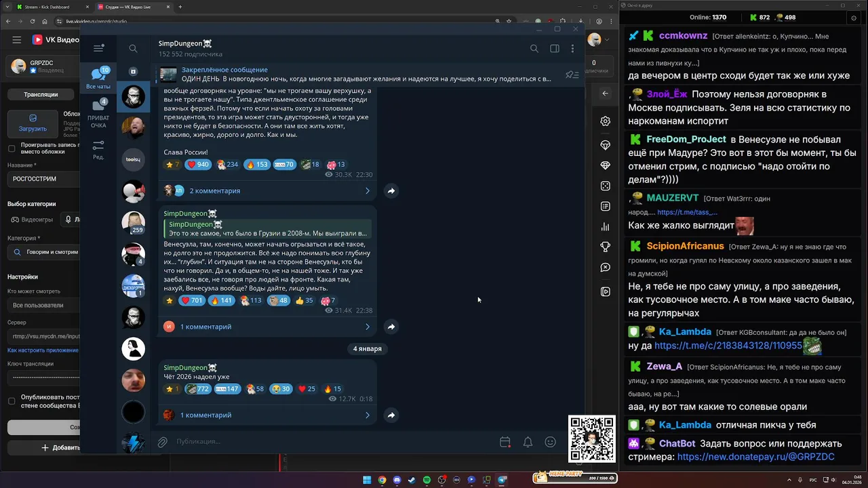Screen dimensions: 868x488
Task: Open Spotify from the taskbar
Action: [427, 480]
